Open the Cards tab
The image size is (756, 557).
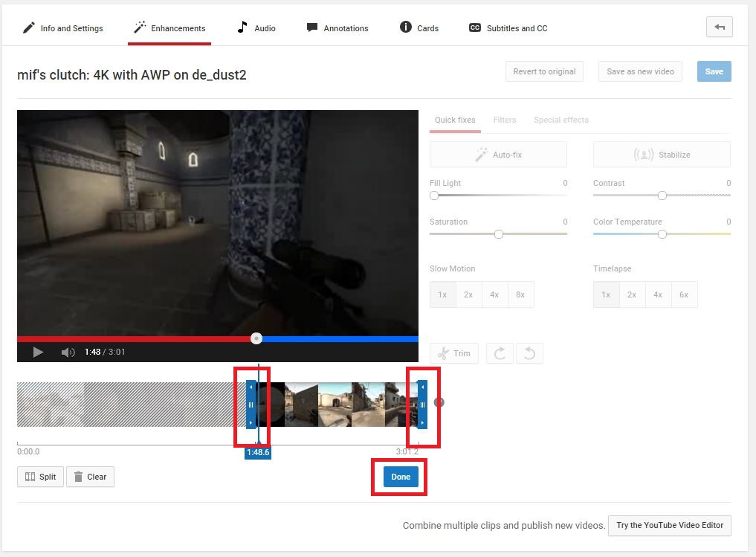(x=419, y=28)
